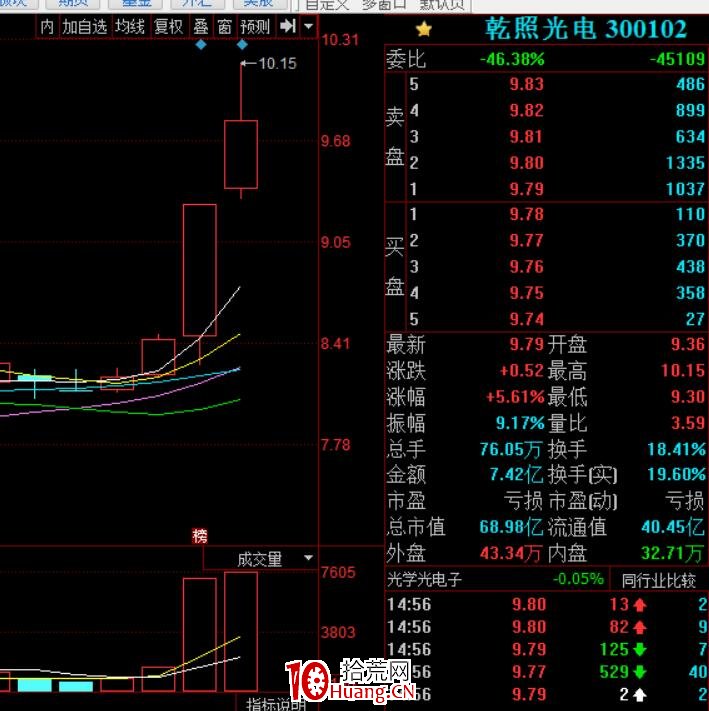The height and width of the screenshot is (711, 709).
Task: Click the 委比 difference value -45109
Action: [x=677, y=59]
